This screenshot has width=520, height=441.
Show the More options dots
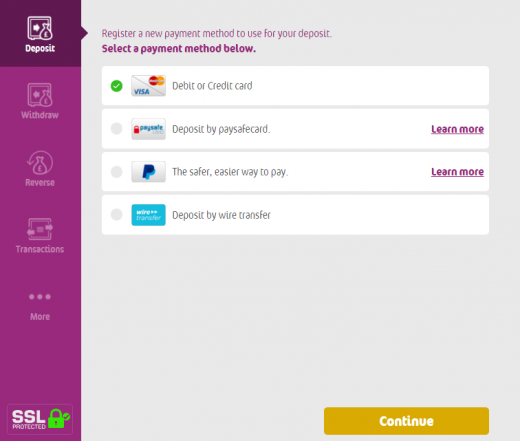pyautogui.click(x=40, y=297)
